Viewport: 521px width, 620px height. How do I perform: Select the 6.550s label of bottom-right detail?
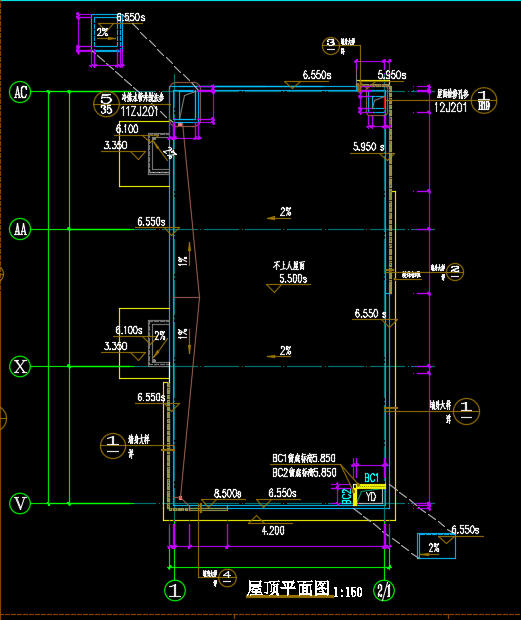[x=465, y=530]
